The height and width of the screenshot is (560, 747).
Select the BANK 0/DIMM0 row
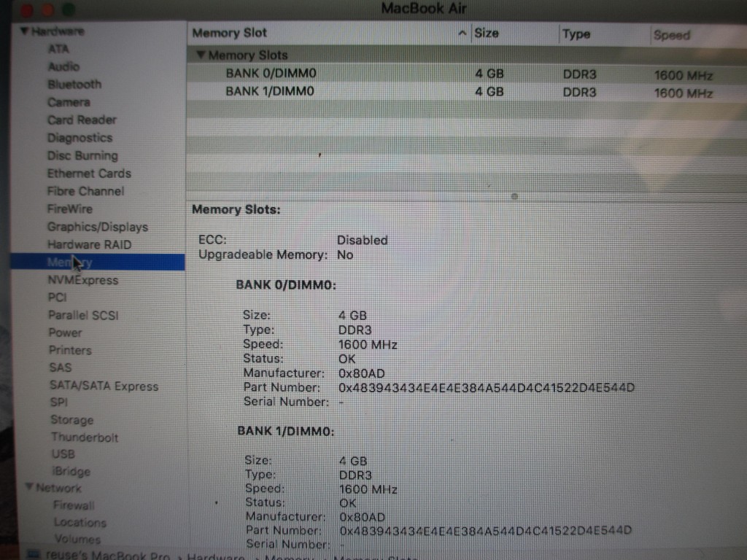click(271, 74)
